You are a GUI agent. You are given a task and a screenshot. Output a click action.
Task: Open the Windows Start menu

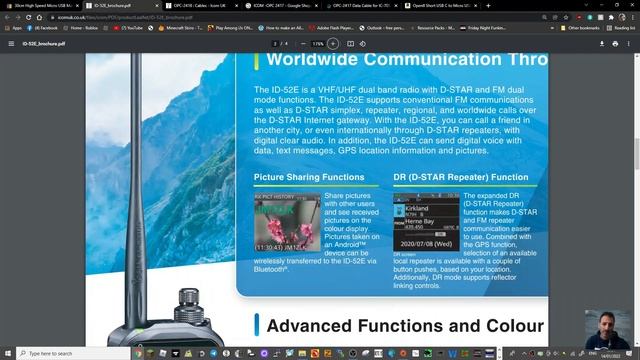[7, 353]
